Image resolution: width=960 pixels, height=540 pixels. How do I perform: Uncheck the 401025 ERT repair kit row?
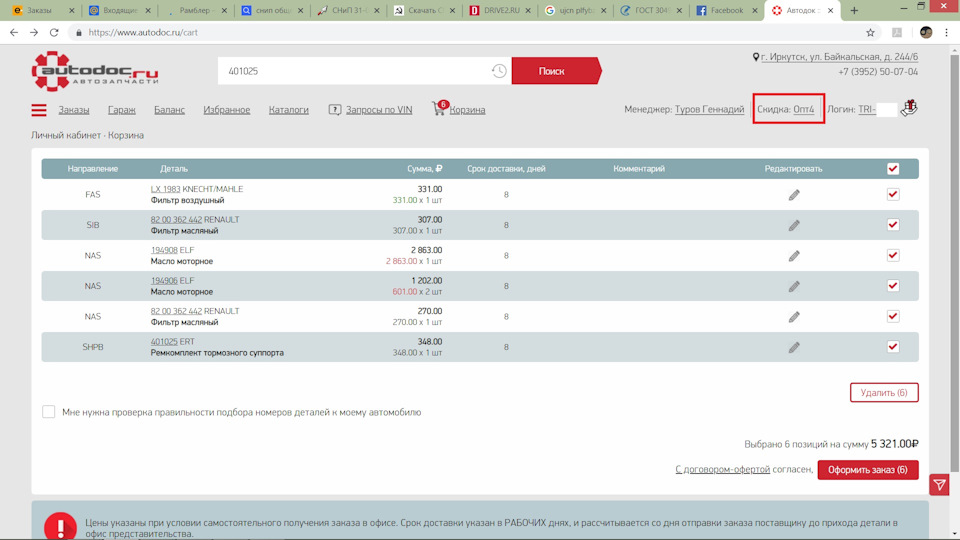click(x=893, y=347)
